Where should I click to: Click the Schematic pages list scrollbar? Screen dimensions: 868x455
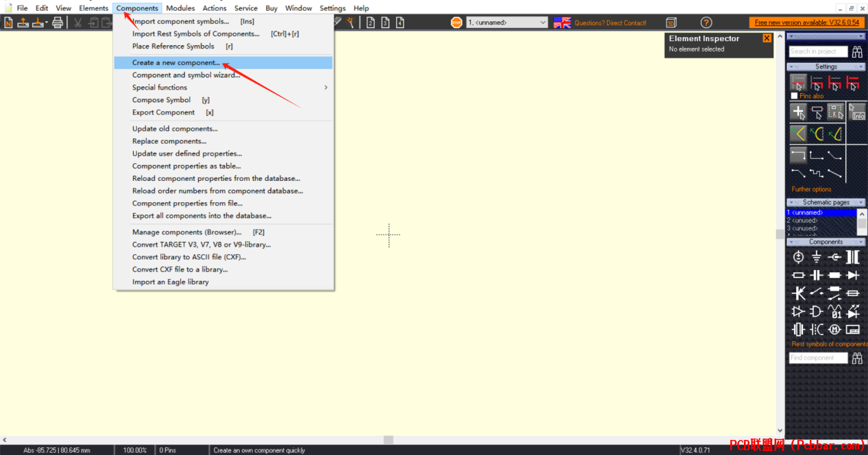click(862, 223)
